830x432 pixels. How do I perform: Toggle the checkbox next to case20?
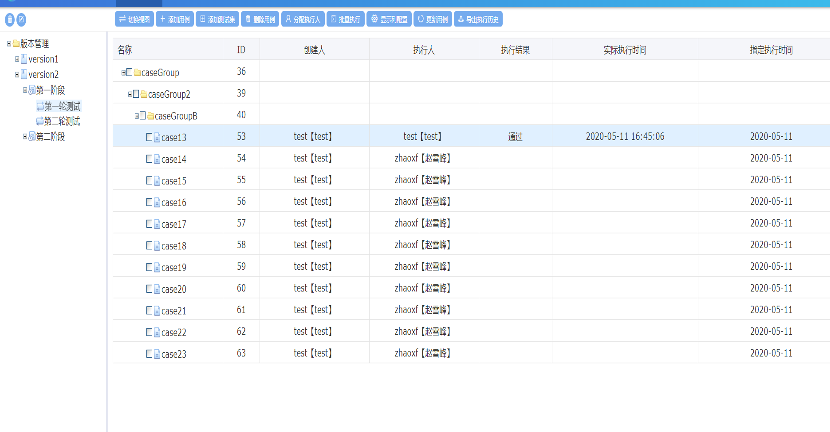149,289
